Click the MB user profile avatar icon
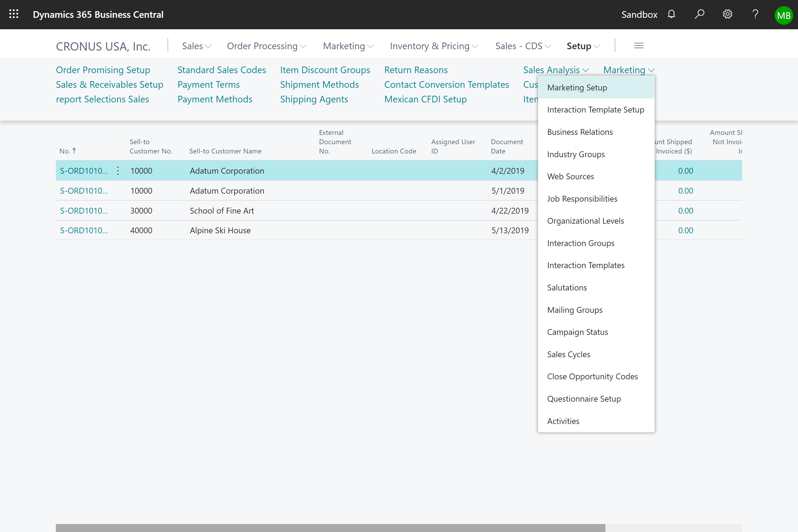Viewport: 798px width, 532px height. [x=784, y=14]
